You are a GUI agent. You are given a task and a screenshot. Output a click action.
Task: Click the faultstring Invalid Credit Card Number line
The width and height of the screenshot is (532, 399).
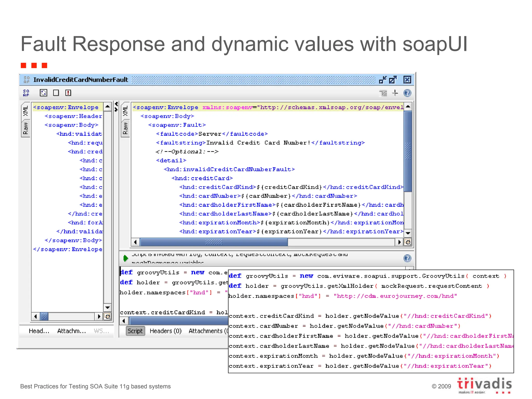coord(260,143)
